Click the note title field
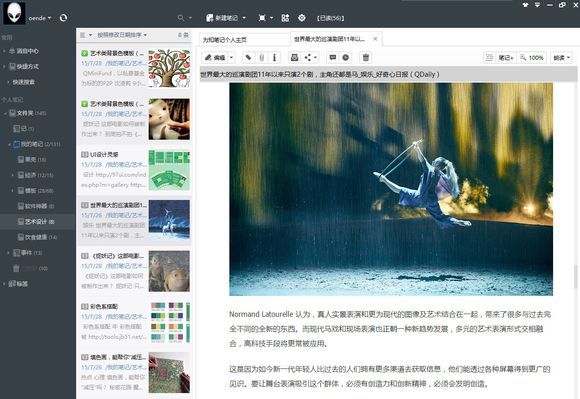 point(388,74)
